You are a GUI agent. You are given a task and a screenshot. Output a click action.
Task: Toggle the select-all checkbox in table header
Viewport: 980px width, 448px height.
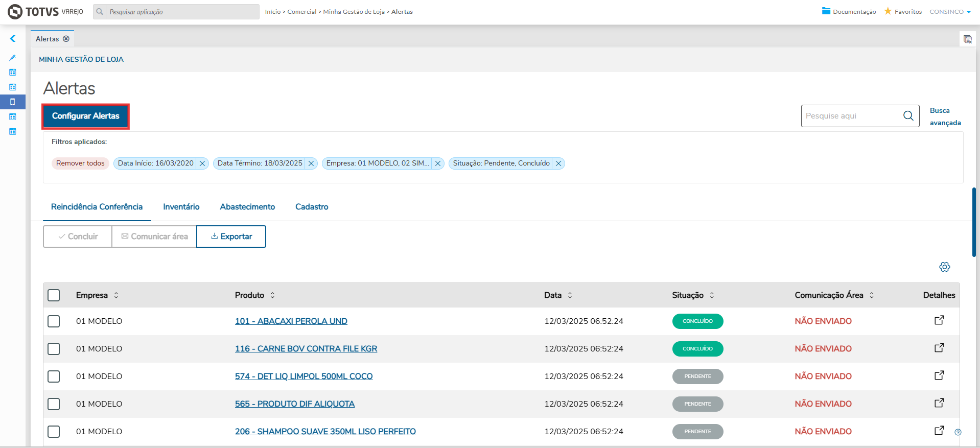pos(54,295)
